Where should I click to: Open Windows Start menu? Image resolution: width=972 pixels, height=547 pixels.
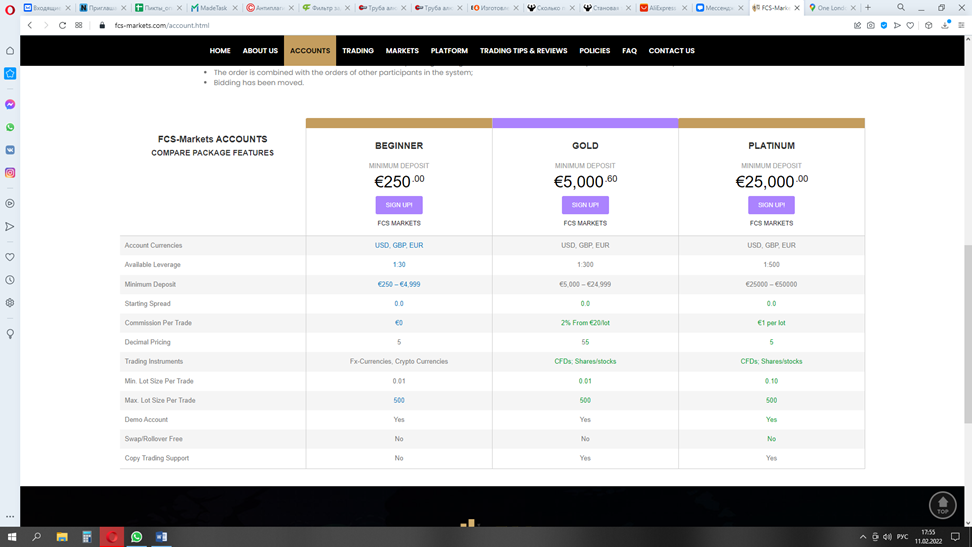pyautogui.click(x=11, y=536)
